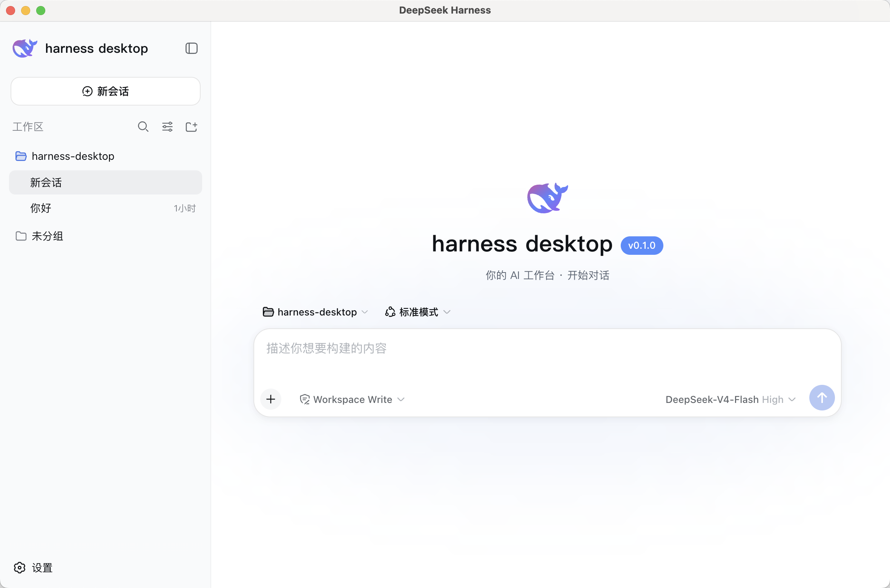Start a new chat with 新会话 button
The image size is (890, 588).
click(x=106, y=91)
